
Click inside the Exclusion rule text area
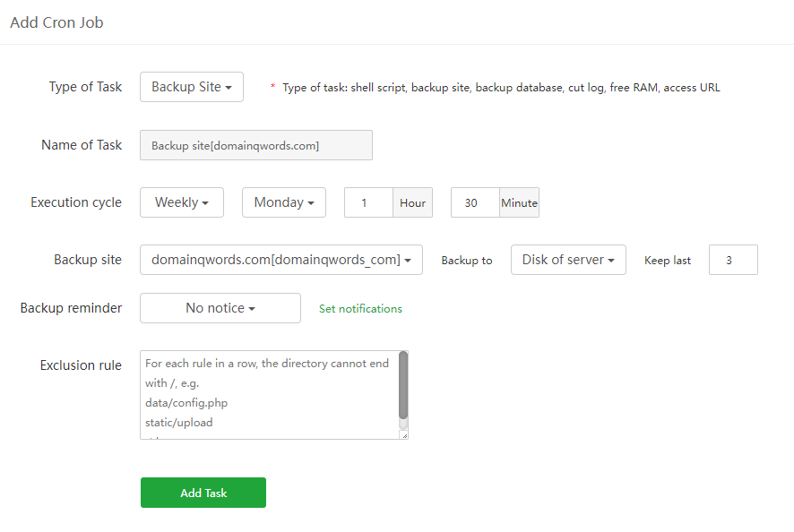pos(269,394)
